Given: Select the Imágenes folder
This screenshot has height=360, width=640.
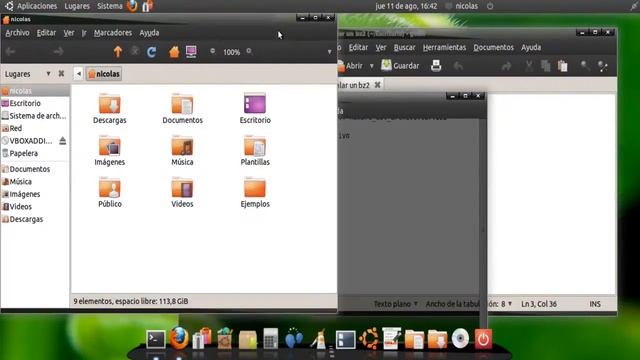Looking at the screenshot, I should pos(109,151).
